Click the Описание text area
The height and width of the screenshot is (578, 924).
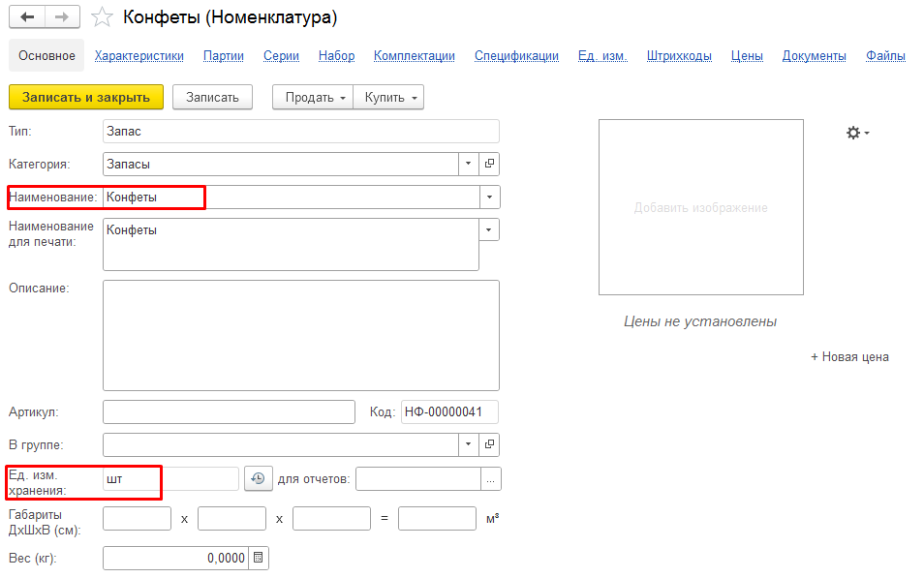pos(300,335)
